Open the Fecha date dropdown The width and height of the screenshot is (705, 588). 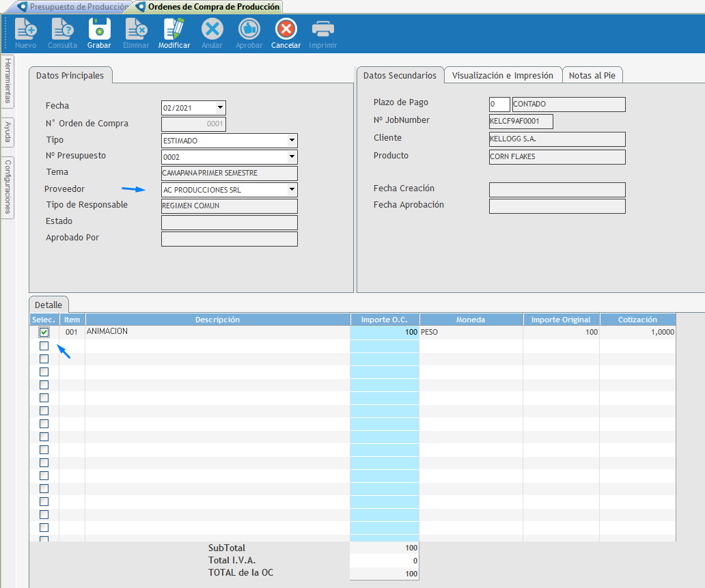220,108
